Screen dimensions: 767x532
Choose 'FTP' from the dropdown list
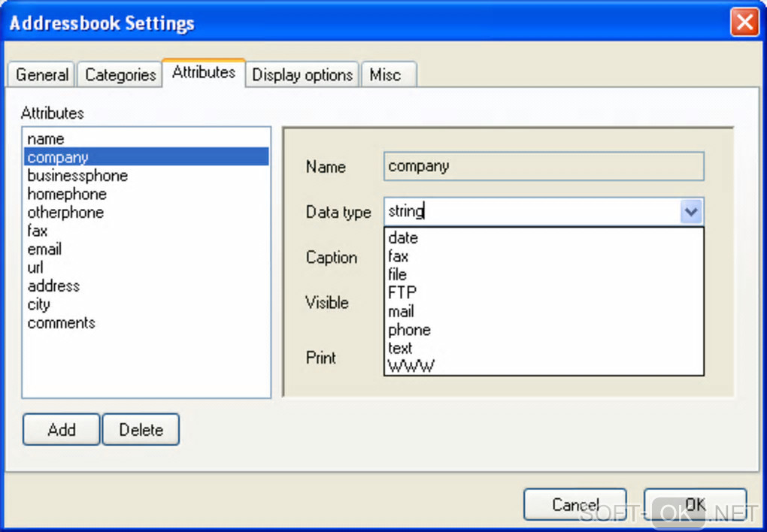pyautogui.click(x=402, y=292)
